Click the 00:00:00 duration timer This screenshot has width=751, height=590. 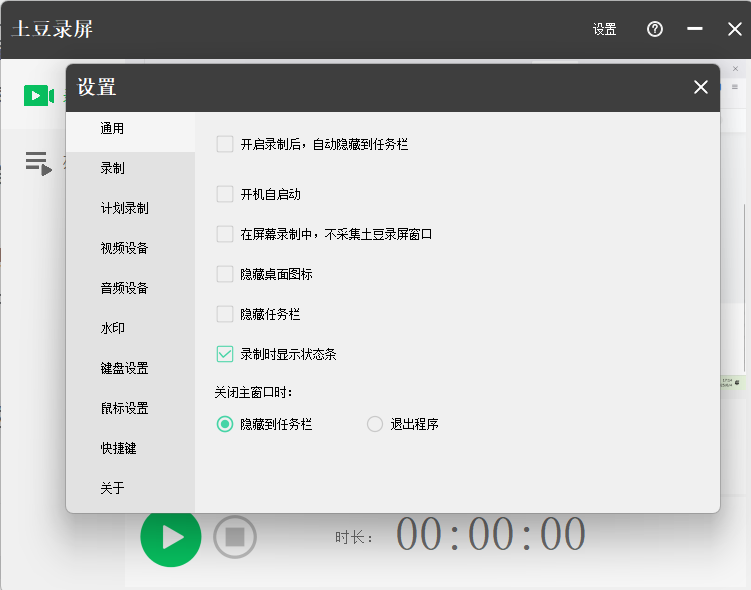pyautogui.click(x=490, y=534)
